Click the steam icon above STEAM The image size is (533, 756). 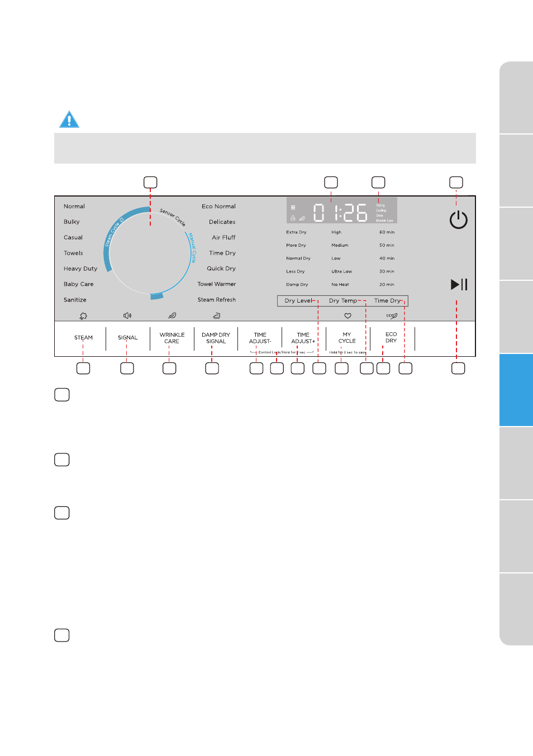point(83,316)
